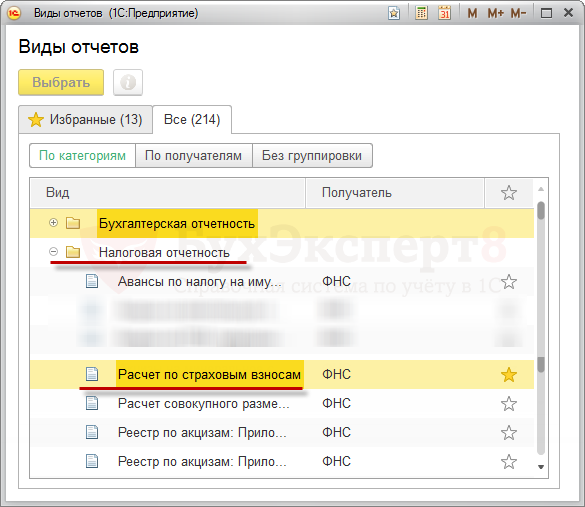
Task: Click the scrollbar down arrow in list
Action: [541, 467]
